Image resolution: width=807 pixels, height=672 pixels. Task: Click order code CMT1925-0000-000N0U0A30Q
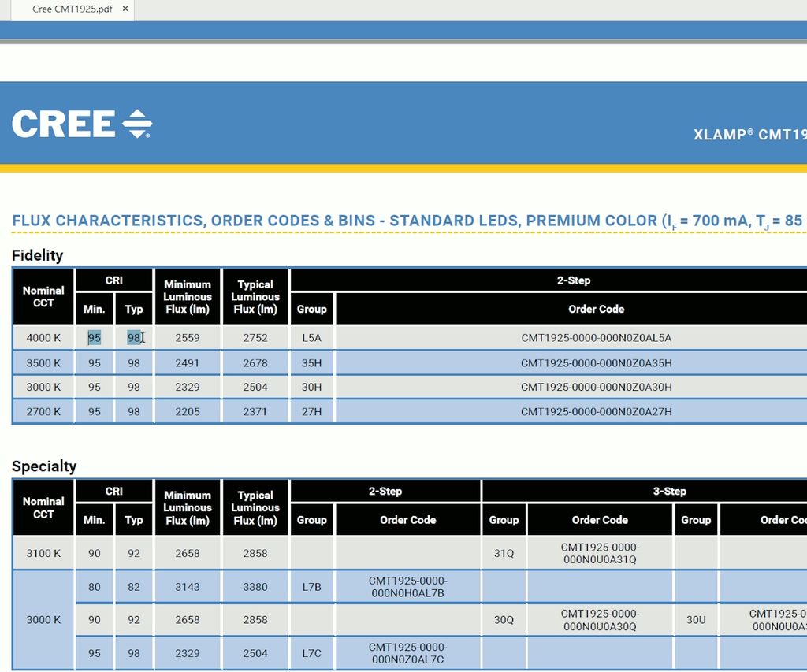tap(600, 620)
